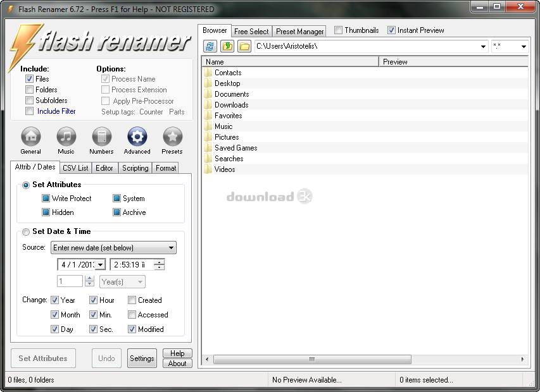Switch to the Scripting tab
The width and height of the screenshot is (540, 392).
point(135,168)
